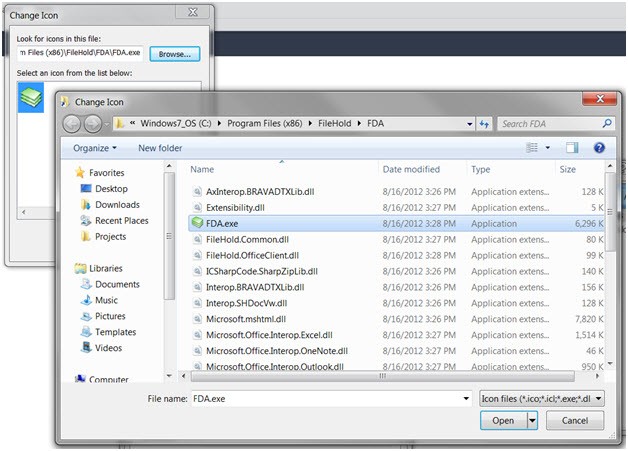This screenshot has height=451, width=628.
Task: Open the view options dropdown arrow
Action: click(547, 148)
